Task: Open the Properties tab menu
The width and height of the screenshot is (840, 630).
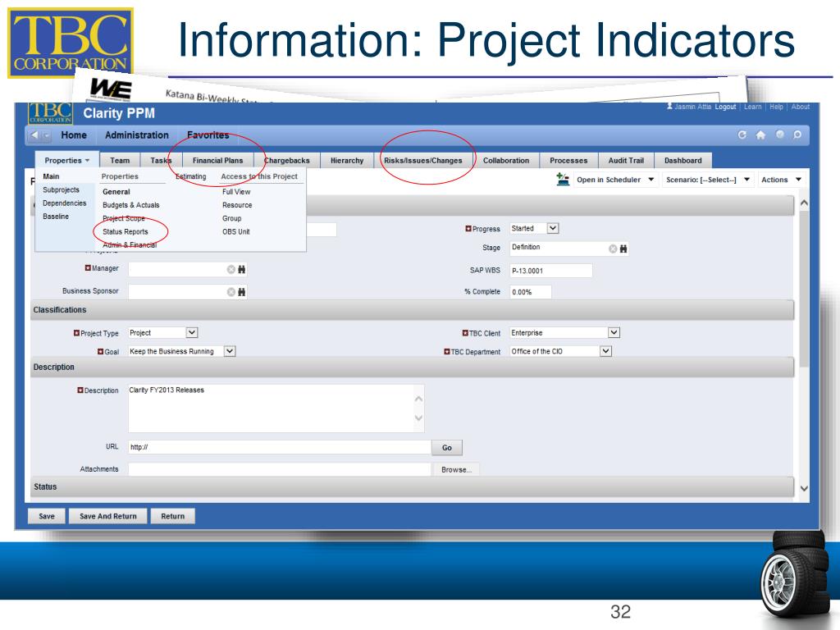Action: pyautogui.click(x=67, y=160)
